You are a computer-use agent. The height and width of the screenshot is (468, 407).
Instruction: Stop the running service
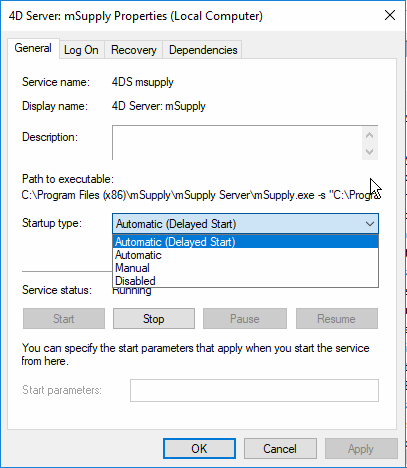point(154,319)
